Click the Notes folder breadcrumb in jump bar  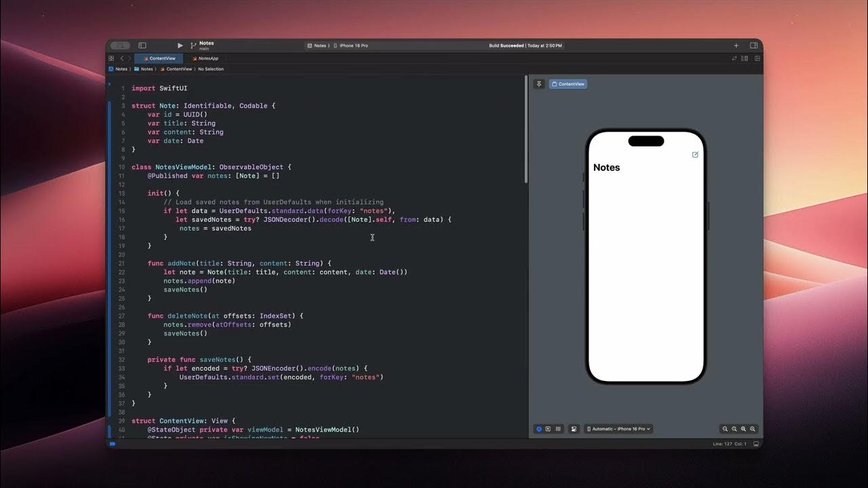tap(144, 69)
